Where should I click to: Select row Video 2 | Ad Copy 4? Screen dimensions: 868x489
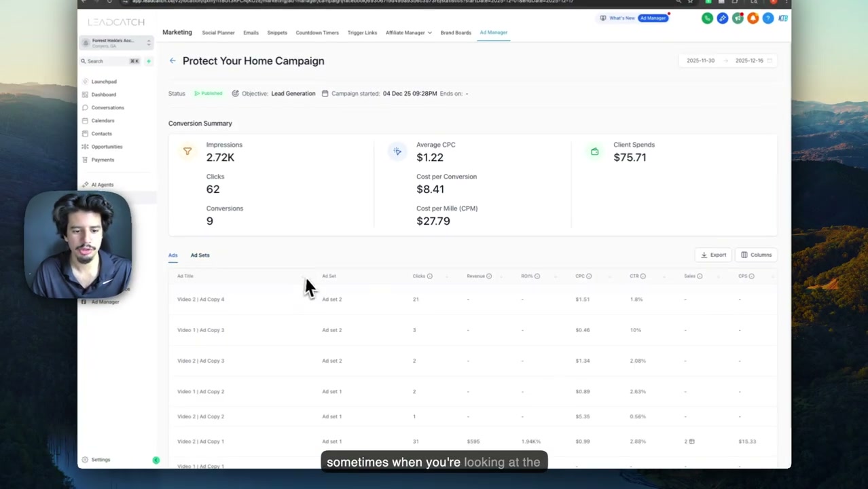[x=472, y=300]
